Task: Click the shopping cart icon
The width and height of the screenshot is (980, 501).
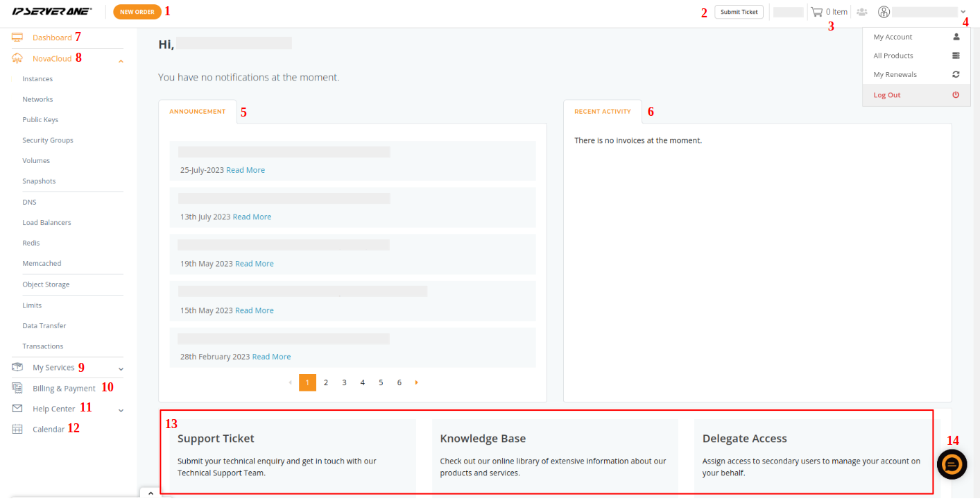Action: pos(816,12)
